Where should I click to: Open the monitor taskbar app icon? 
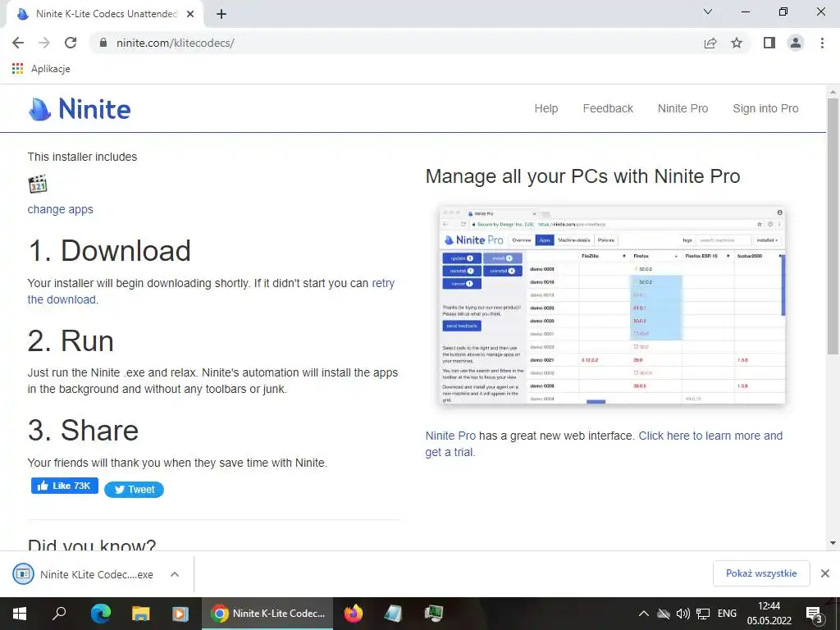[x=433, y=614]
